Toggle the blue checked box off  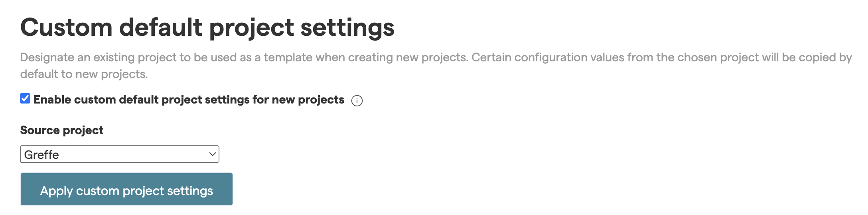coord(25,99)
